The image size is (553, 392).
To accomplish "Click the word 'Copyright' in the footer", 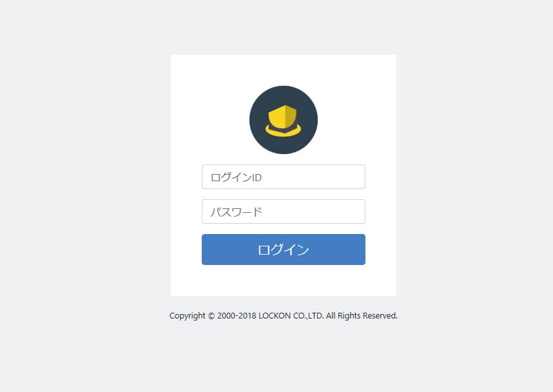I will click(x=188, y=316).
